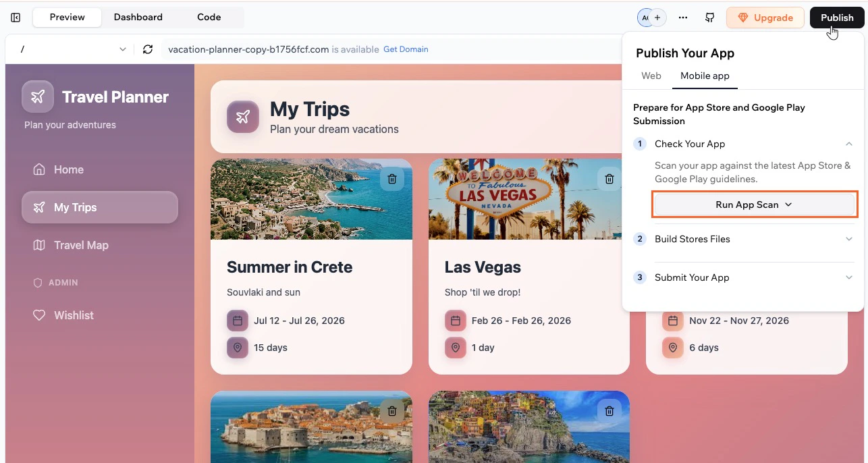This screenshot has height=463, width=868.
Task: Switch to the Preview tab
Action: coord(67,18)
